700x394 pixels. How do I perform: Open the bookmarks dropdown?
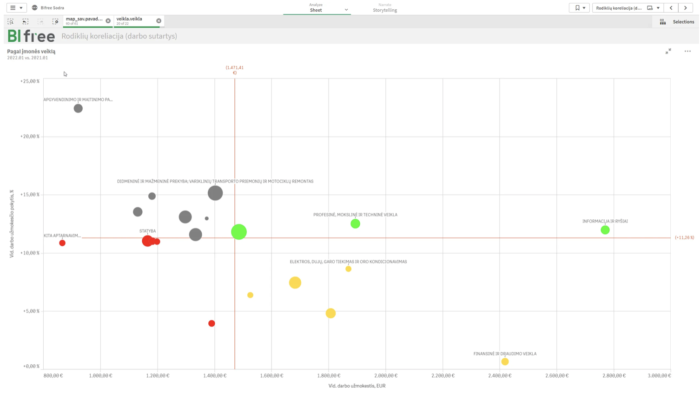coord(579,8)
